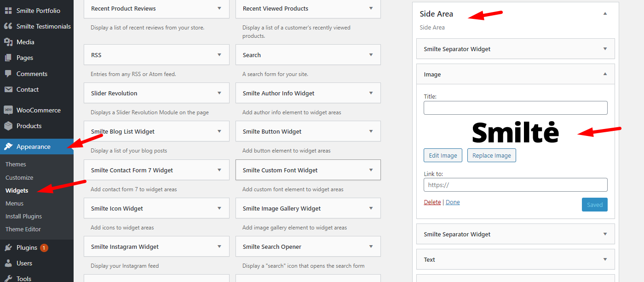644x282 pixels.
Task: Open the Appearance menu label
Action: click(34, 147)
